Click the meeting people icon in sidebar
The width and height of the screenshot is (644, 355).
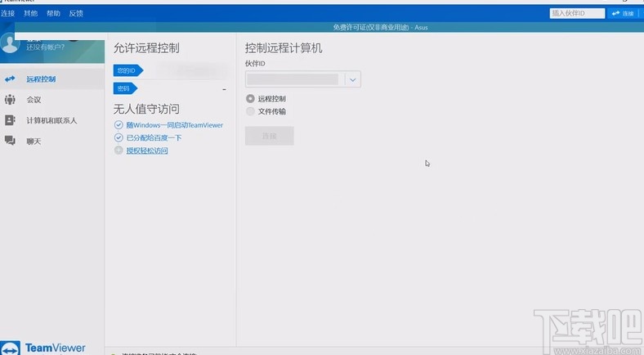10,100
